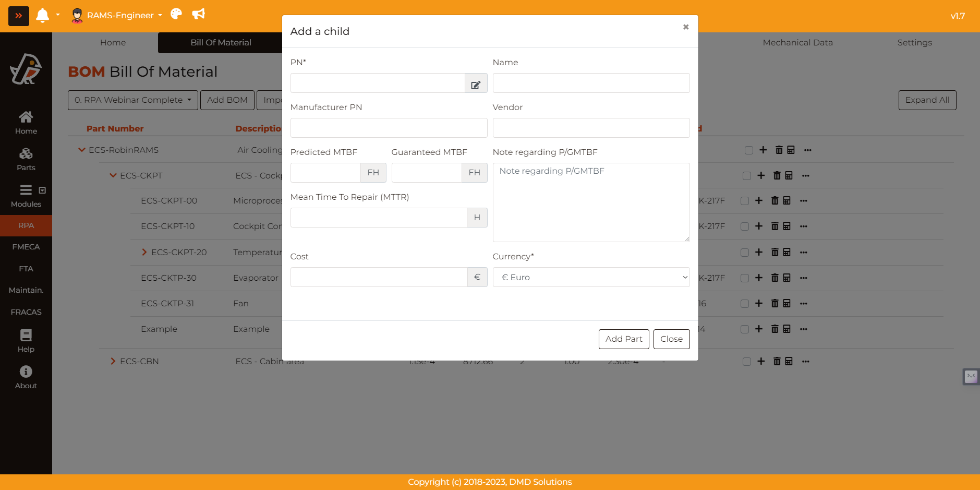Screen dimensions: 980x490
Task: Select the checkbox in ECS-CKTP-31 row
Action: tap(745, 304)
